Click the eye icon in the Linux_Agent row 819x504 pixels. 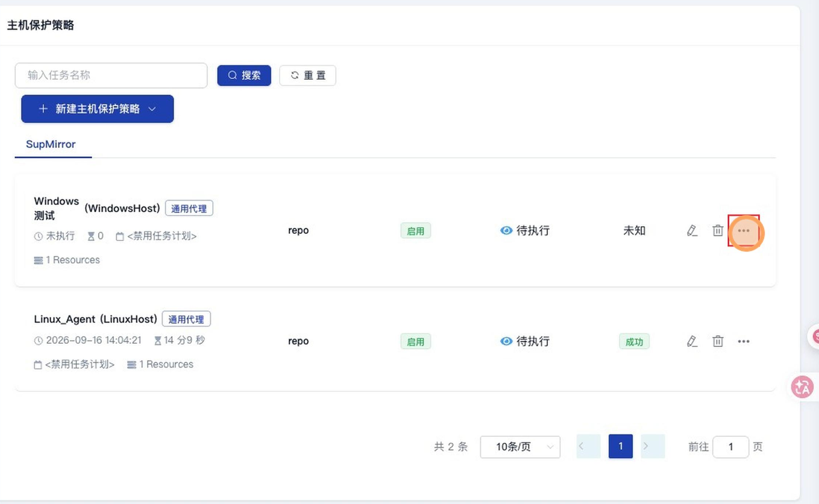(506, 341)
